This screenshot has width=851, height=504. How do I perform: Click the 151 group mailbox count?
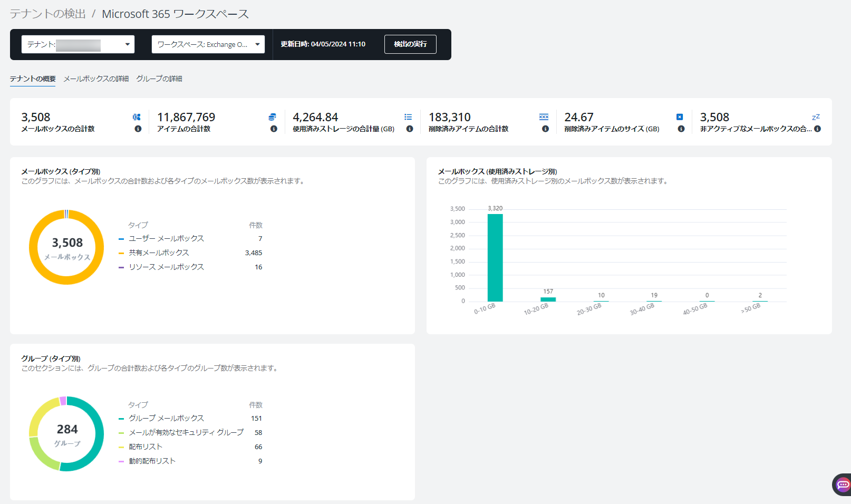257,418
